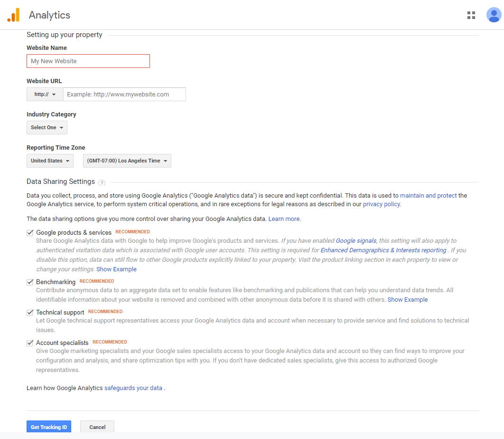Click Show Example under Google products

point(116,269)
